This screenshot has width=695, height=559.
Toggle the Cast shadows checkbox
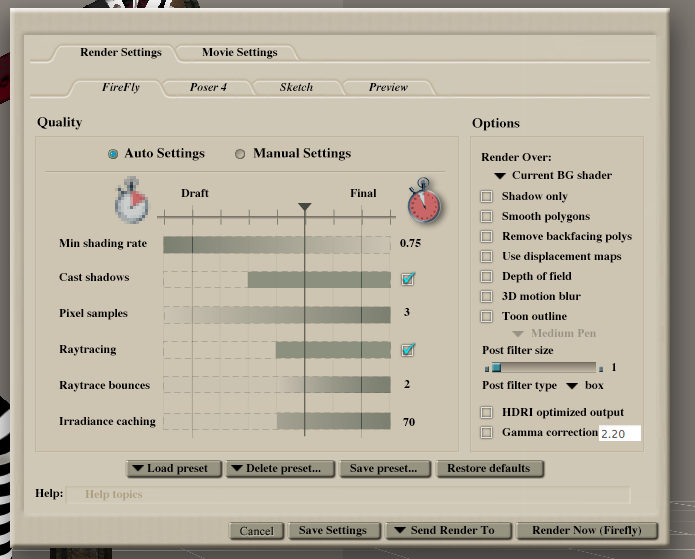tap(408, 279)
